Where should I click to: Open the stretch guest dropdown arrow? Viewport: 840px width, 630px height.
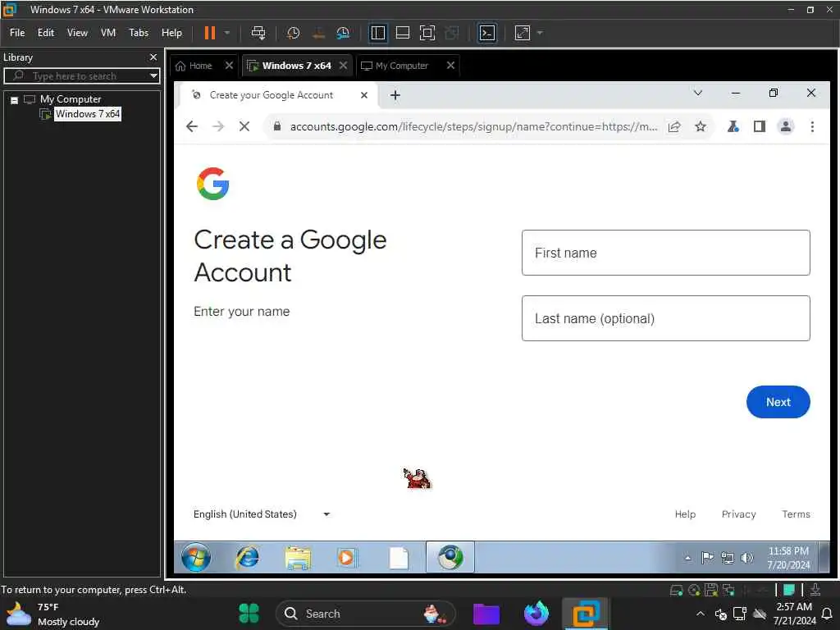click(x=540, y=33)
